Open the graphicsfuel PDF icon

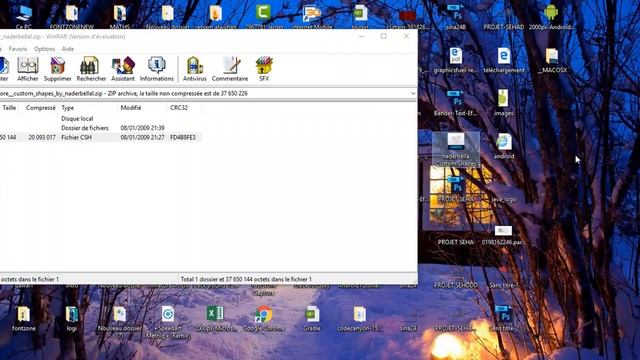point(456,60)
